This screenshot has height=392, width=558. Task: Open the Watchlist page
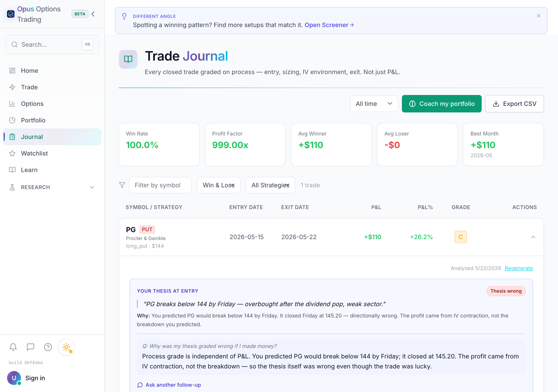(x=52, y=153)
